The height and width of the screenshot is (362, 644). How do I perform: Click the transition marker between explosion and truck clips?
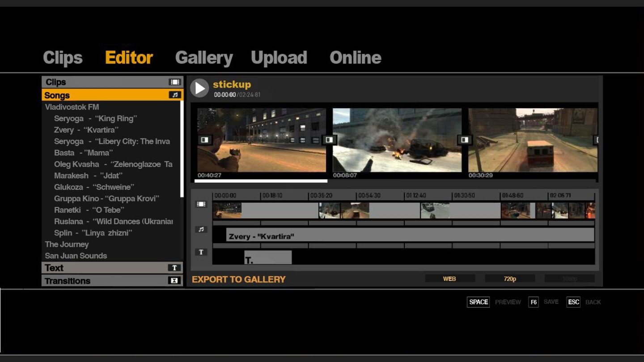coord(464,140)
